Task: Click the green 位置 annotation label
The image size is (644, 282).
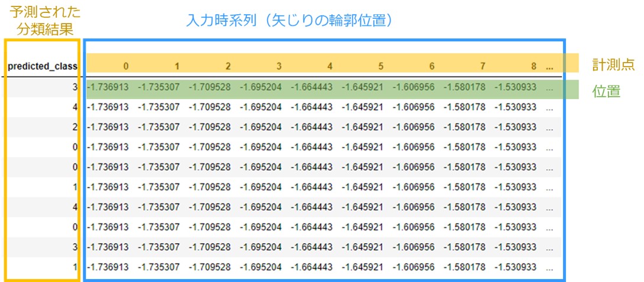Action: [606, 91]
